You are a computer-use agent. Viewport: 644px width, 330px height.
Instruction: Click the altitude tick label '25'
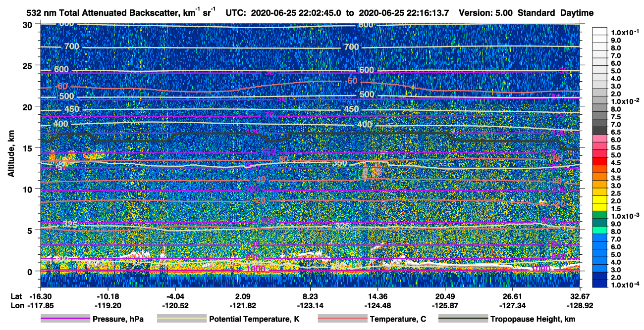[29, 65]
